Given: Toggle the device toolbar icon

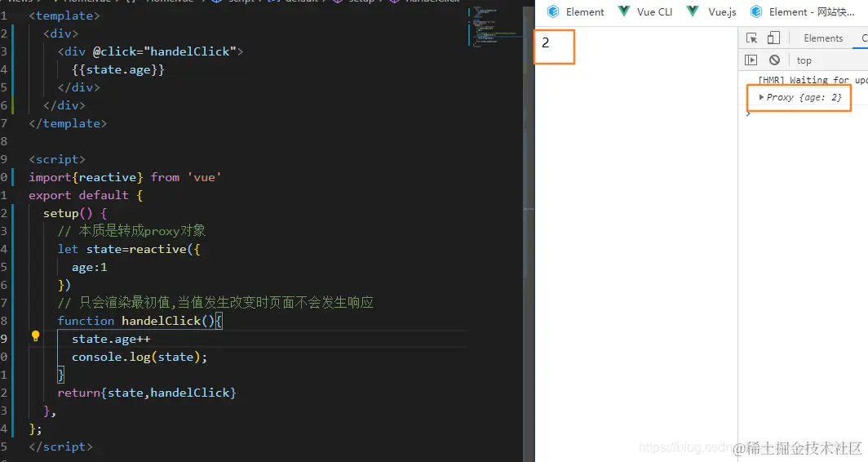Looking at the screenshot, I should (773, 38).
